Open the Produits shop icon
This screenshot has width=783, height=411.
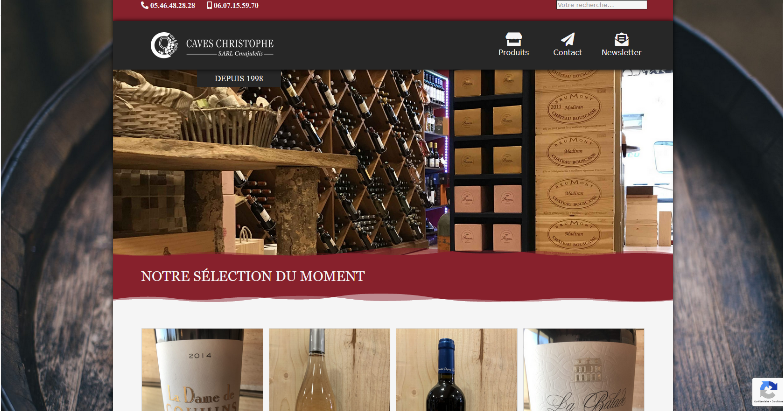[513, 39]
